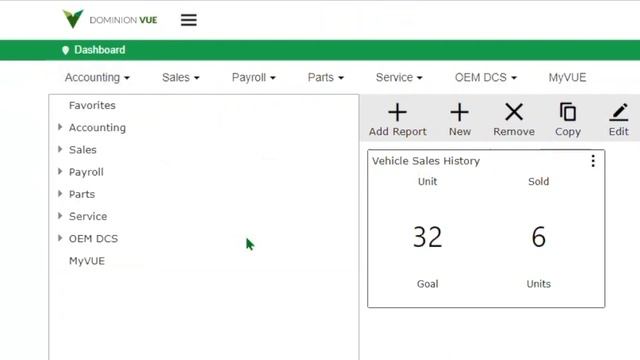Click the Units label under 6
Screen dimensions: 640x360
click(538, 284)
